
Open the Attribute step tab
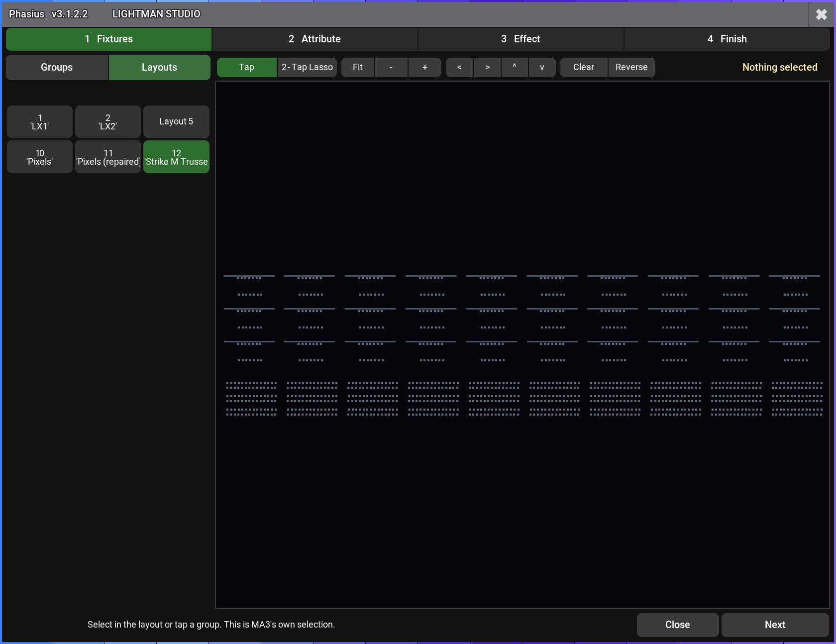point(314,39)
